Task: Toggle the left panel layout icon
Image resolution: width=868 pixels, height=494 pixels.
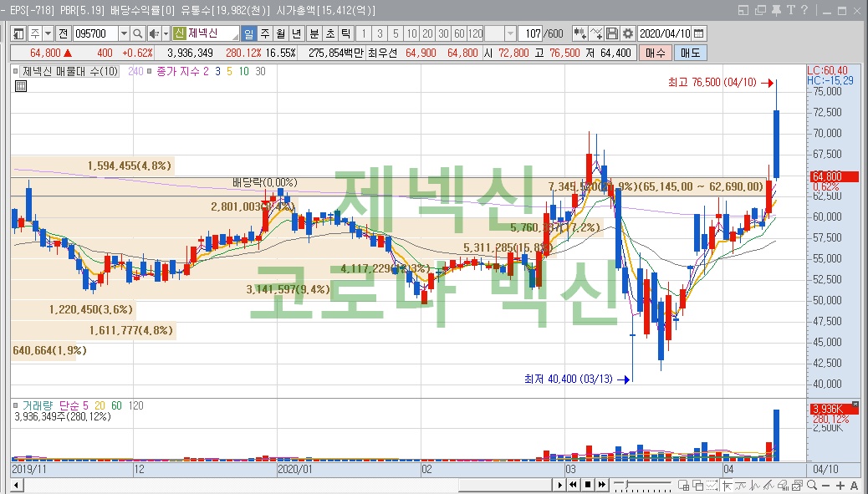Action: (x=18, y=33)
